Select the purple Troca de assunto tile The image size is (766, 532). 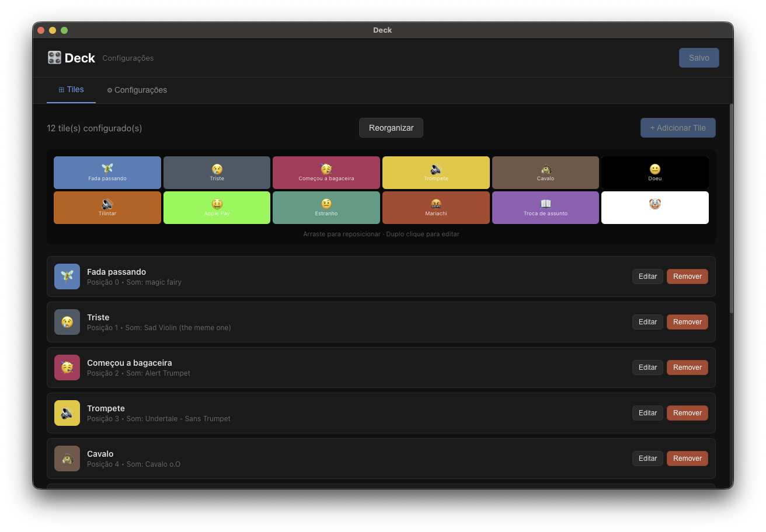pyautogui.click(x=545, y=208)
